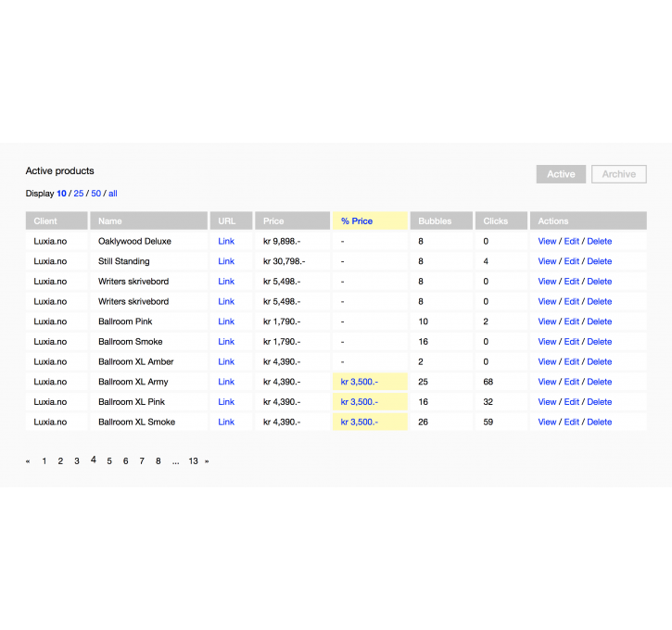The width and height of the screenshot is (672, 630).
Task: Click the kr 3,500.- price for Ballroom XL Smoke
Action: tap(359, 422)
